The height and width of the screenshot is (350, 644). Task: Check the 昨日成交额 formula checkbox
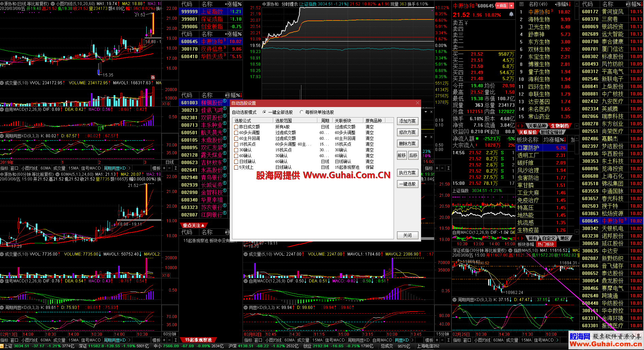pos(236,127)
